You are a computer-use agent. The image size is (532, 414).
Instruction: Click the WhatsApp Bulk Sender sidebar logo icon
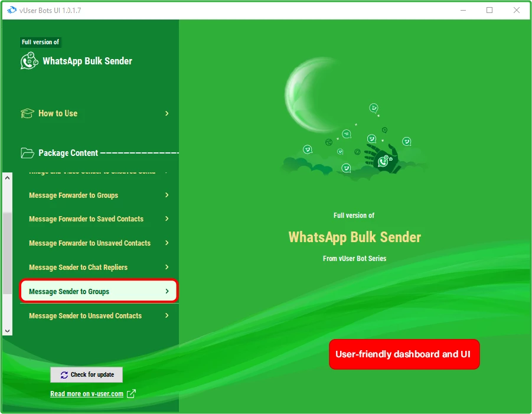(x=29, y=61)
